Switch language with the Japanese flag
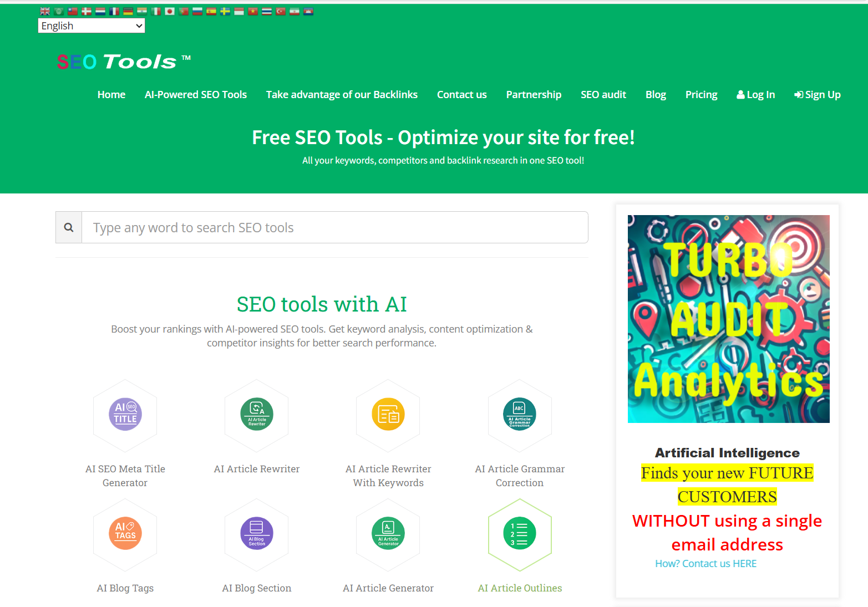This screenshot has height=607, width=868. click(x=170, y=11)
